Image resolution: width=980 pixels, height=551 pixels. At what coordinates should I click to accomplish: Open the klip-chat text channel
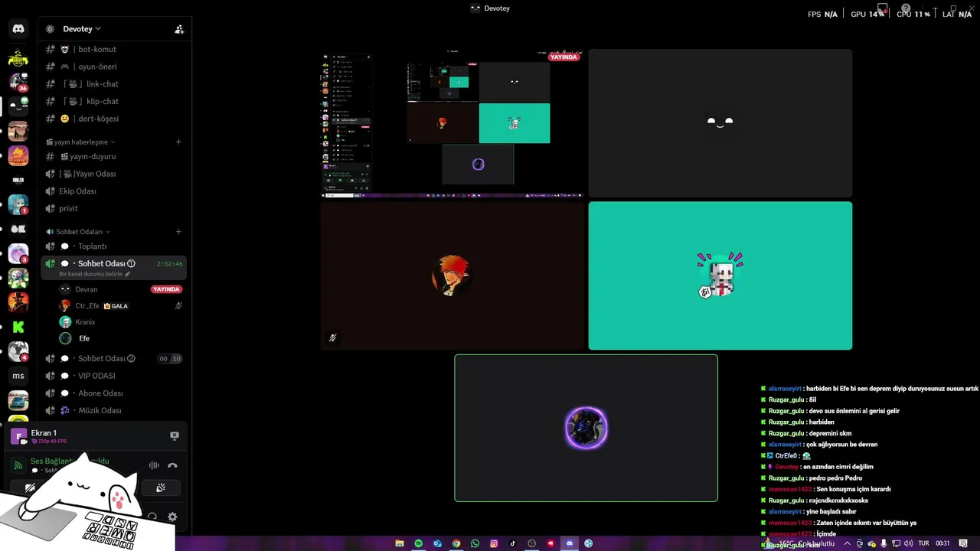(113, 101)
